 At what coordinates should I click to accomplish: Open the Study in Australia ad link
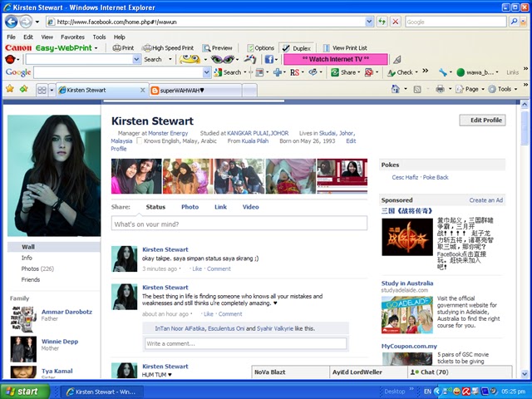click(x=407, y=283)
